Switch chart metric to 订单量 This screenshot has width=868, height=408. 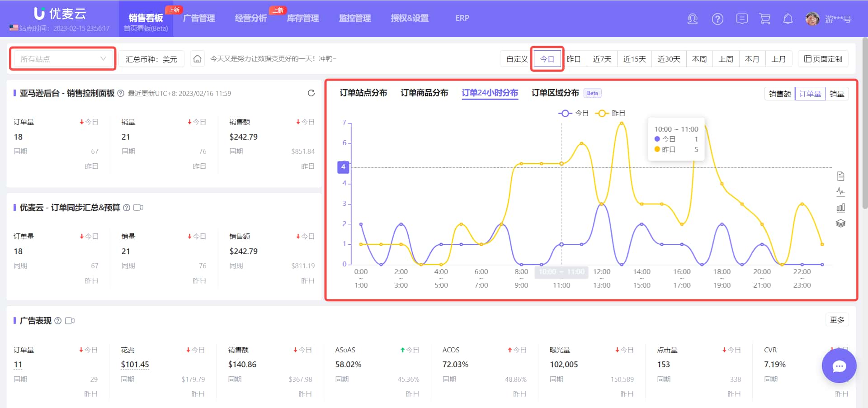pyautogui.click(x=810, y=94)
